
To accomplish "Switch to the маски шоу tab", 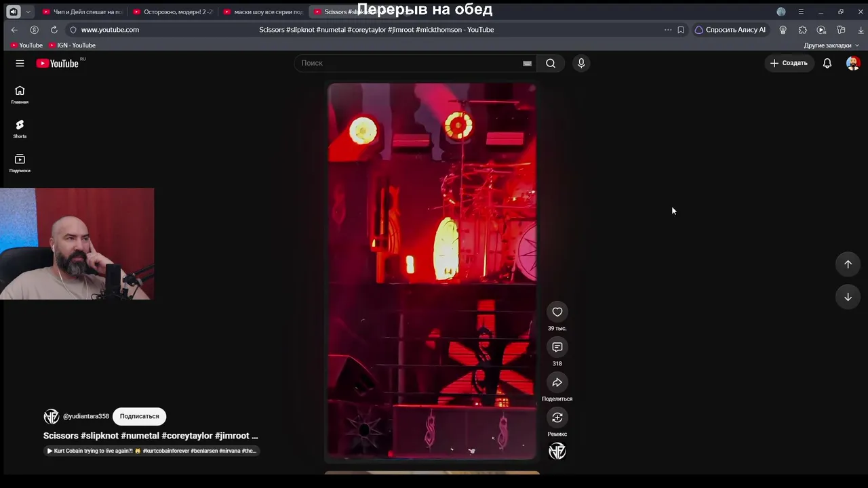I will 263,12.
